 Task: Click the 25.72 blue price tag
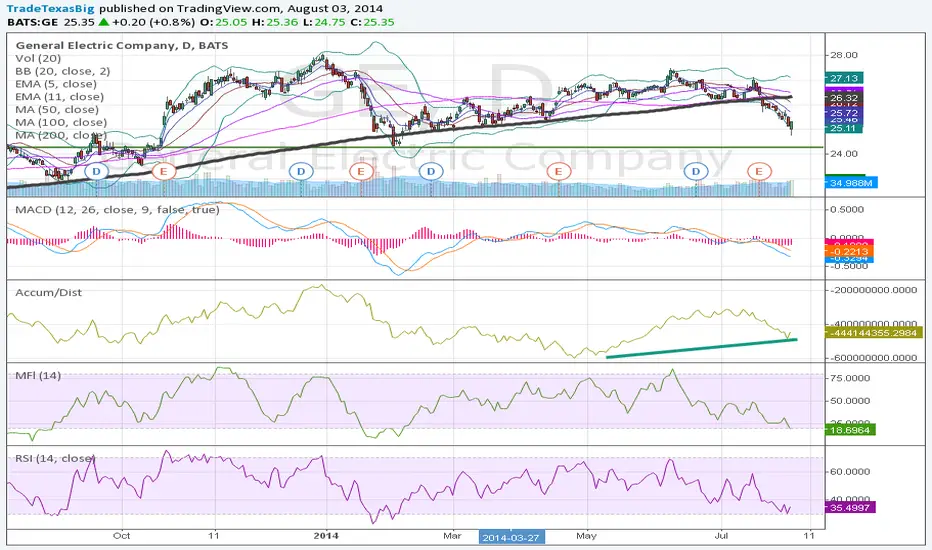click(844, 113)
